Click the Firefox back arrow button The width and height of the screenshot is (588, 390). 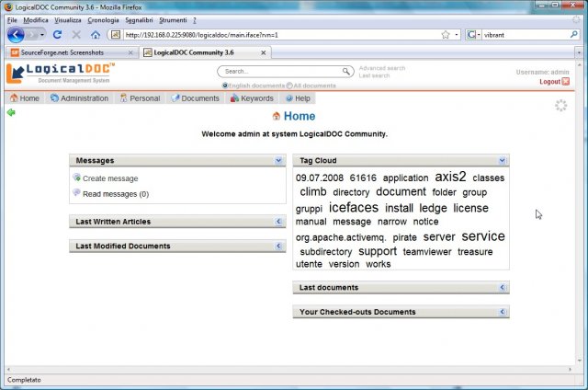pos(16,35)
